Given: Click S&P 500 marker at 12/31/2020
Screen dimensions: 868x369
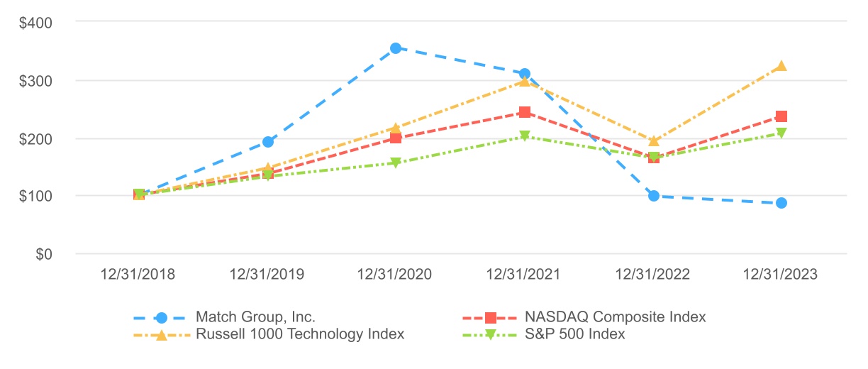Looking at the screenshot, I should pos(396,163).
